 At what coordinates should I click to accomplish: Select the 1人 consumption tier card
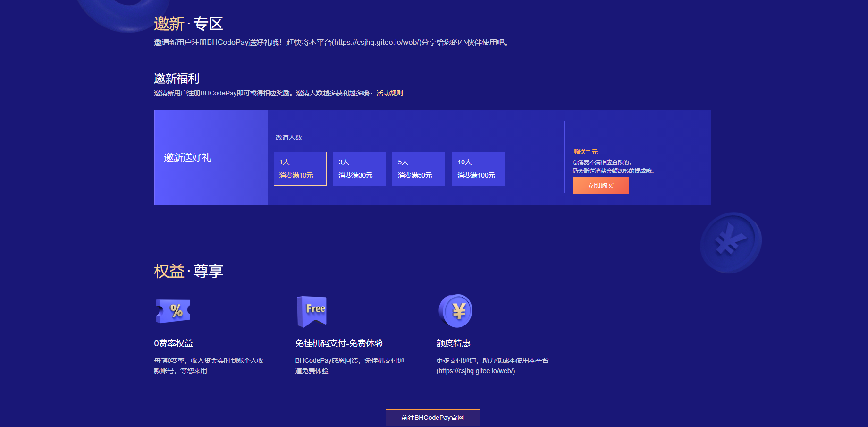tap(300, 169)
